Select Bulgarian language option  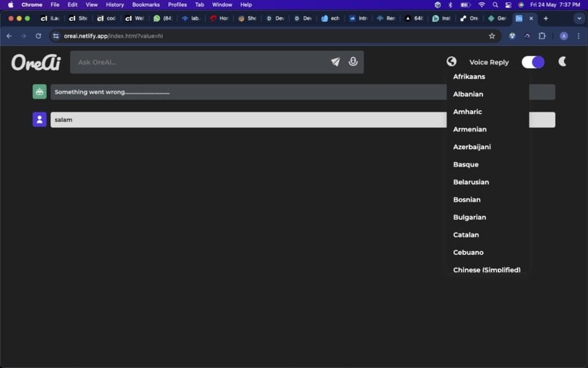470,218
